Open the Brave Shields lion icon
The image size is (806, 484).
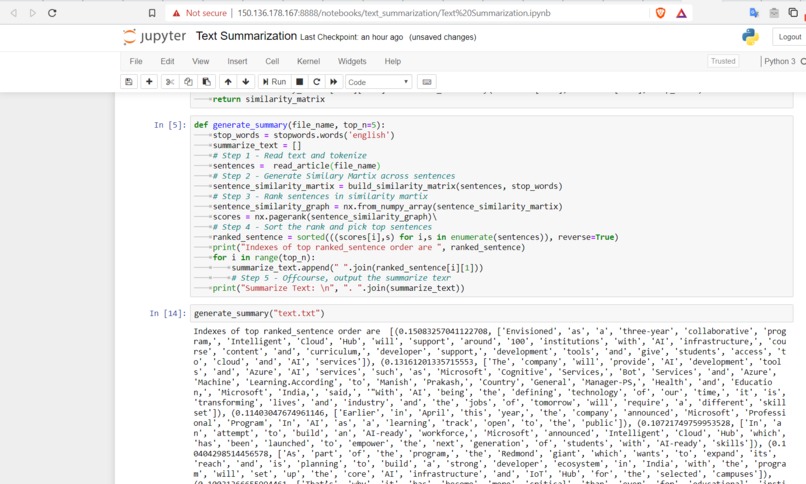click(661, 13)
